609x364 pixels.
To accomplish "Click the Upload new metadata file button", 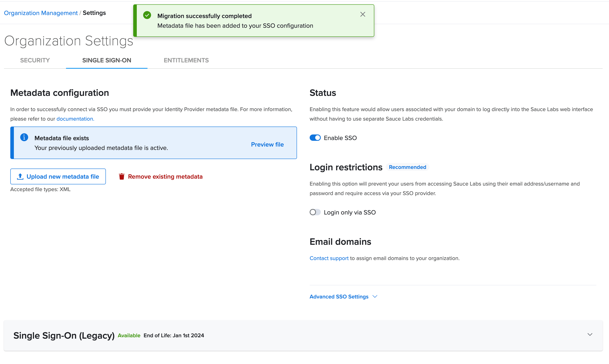I will pos(58,176).
